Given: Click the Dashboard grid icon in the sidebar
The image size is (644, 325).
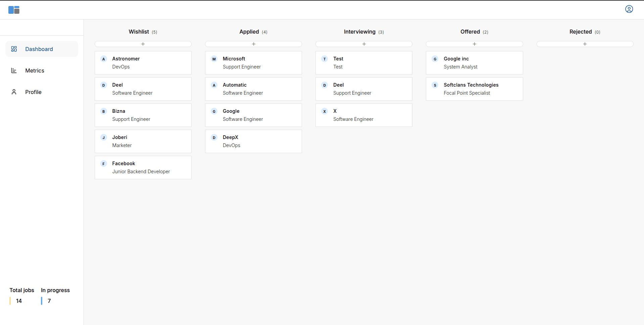Looking at the screenshot, I should tap(14, 49).
